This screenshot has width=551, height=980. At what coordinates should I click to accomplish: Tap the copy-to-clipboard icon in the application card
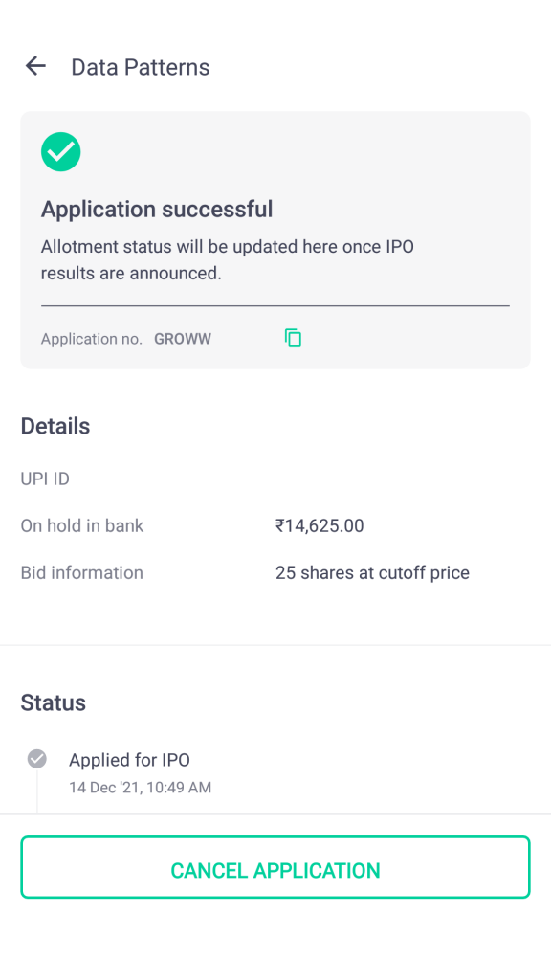tap(293, 338)
